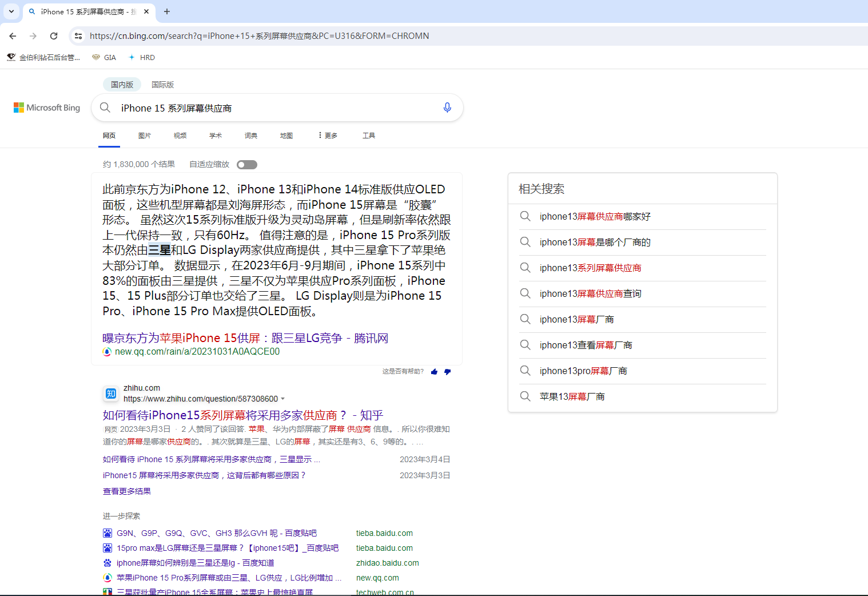Image resolution: width=868 pixels, height=596 pixels.
Task: Open the 更多 search categories menu
Action: (328, 136)
